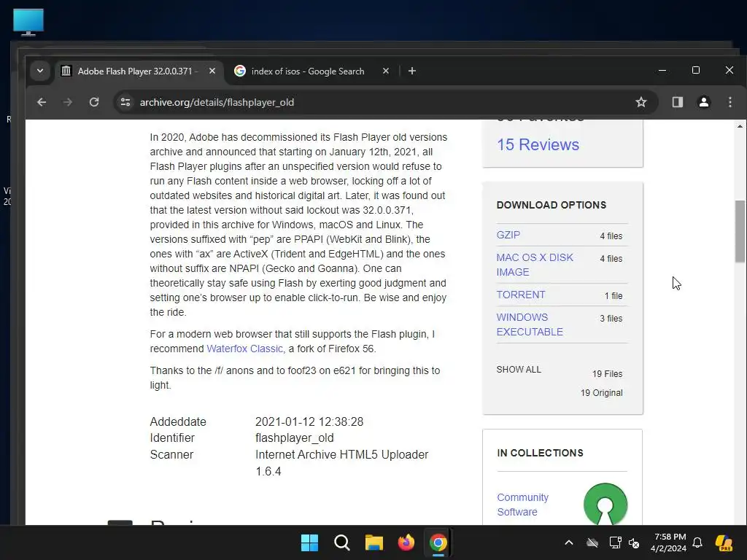Open the tab search dropdown arrow
This screenshot has height=560, width=747.
click(40, 71)
